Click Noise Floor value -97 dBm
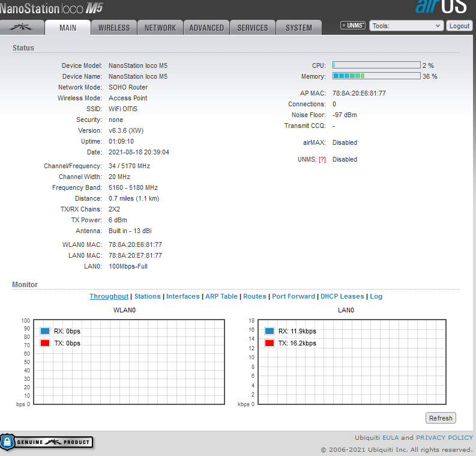The image size is (476, 456). 345,115
